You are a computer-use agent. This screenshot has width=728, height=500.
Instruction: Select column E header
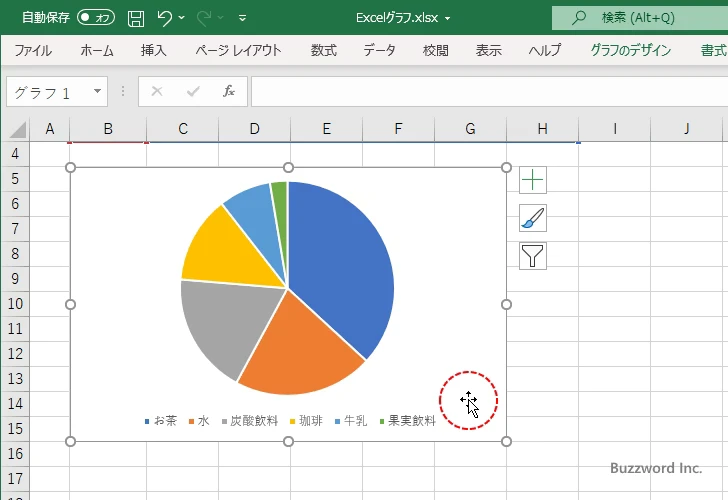click(326, 129)
